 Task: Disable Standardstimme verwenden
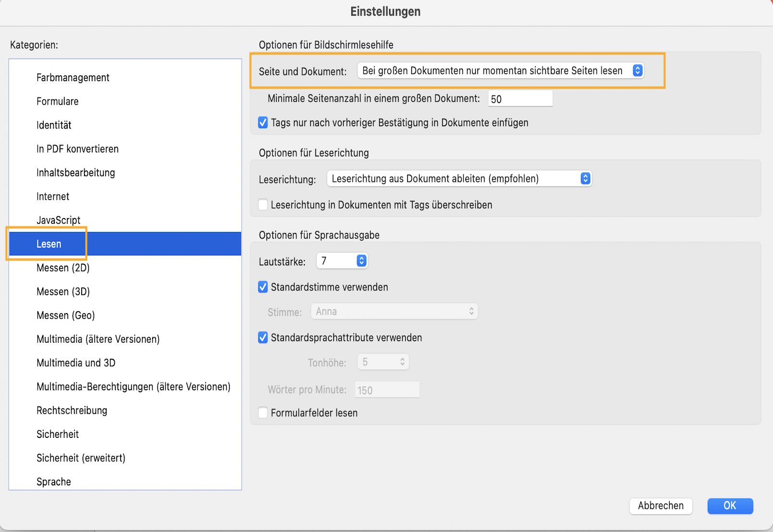tap(262, 287)
